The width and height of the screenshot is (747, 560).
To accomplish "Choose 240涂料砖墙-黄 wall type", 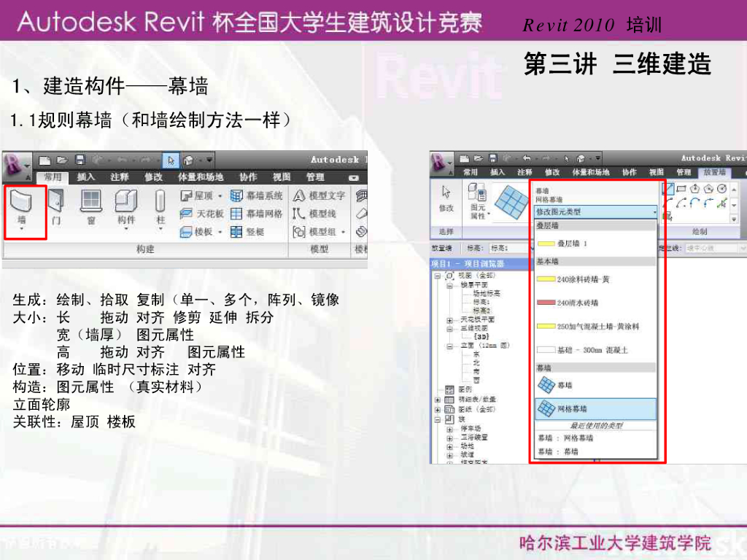I will [595, 279].
